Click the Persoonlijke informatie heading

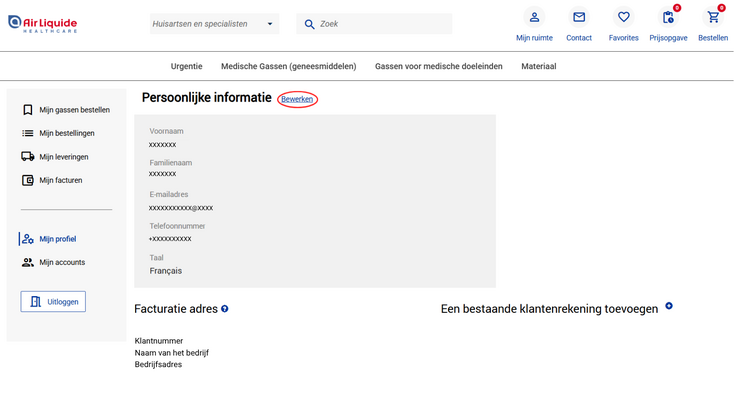pos(207,97)
